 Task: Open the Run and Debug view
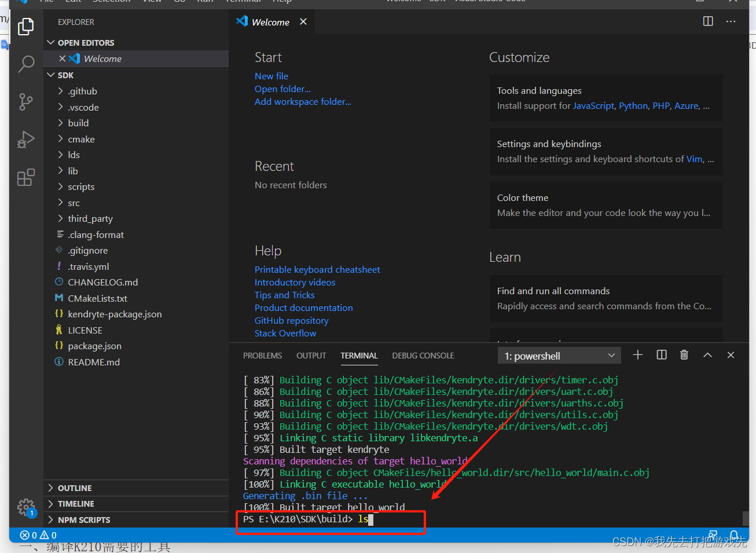26,140
